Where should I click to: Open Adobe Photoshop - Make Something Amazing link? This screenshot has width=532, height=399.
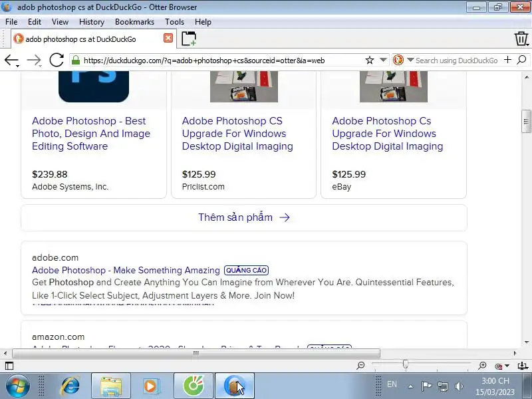click(x=126, y=270)
